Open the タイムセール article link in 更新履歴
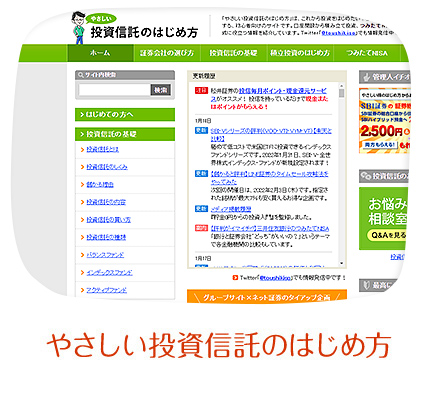 [269, 178]
